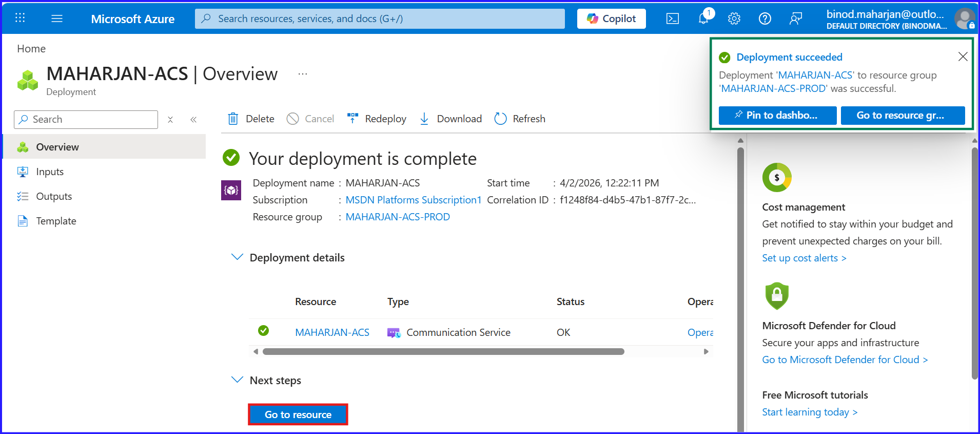Click the Delete toolbar button
Image resolution: width=980 pixels, height=434 pixels.
(251, 119)
